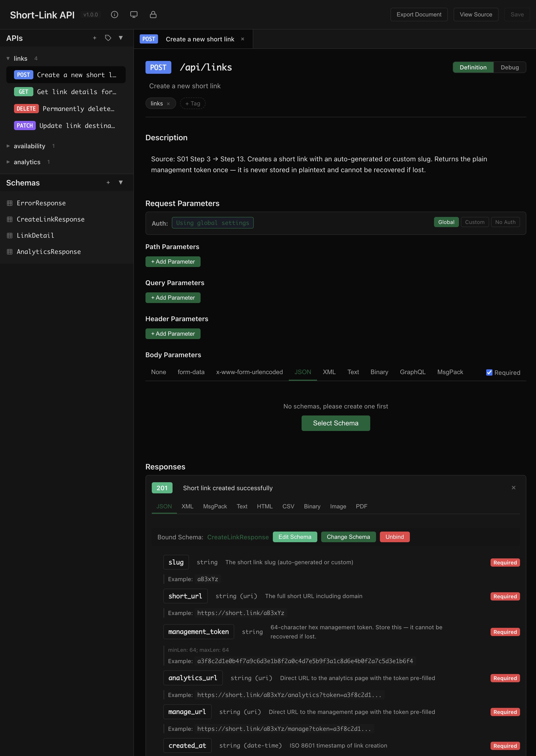Screen dimensions: 536x756
Task: Click the lock icon next to the title
Action: 153,15
